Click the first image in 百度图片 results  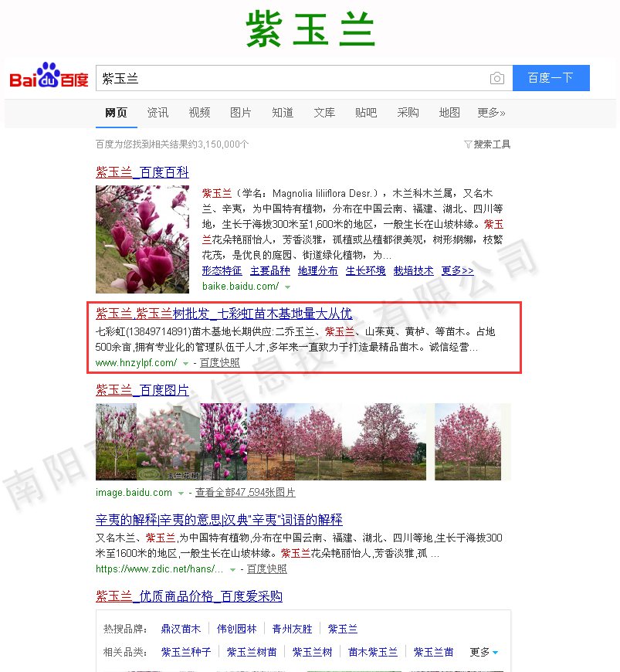(x=116, y=442)
